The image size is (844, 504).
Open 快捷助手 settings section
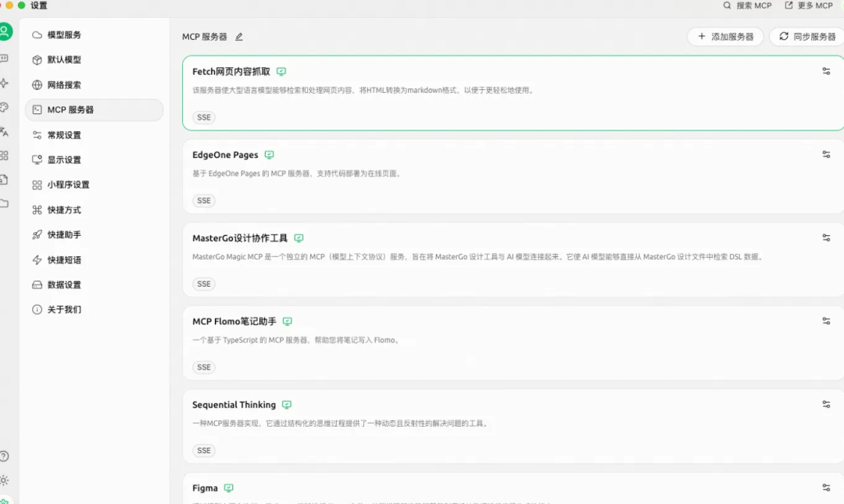(95, 234)
